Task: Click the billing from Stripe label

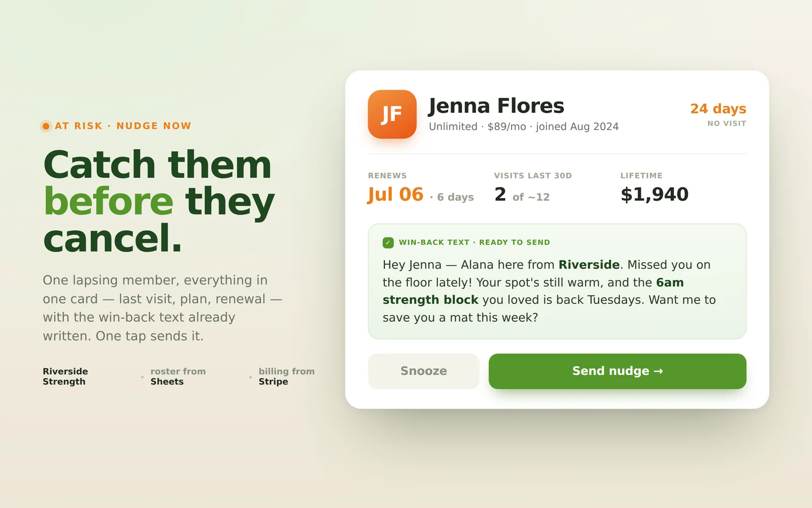Action: pyautogui.click(x=287, y=376)
